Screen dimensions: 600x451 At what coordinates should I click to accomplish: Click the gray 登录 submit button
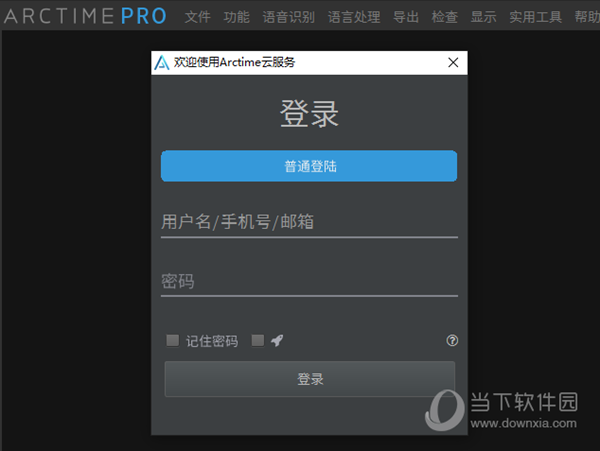(x=310, y=379)
